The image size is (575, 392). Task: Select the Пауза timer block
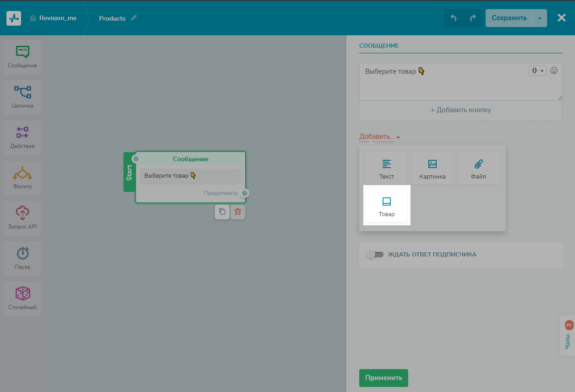(x=22, y=258)
